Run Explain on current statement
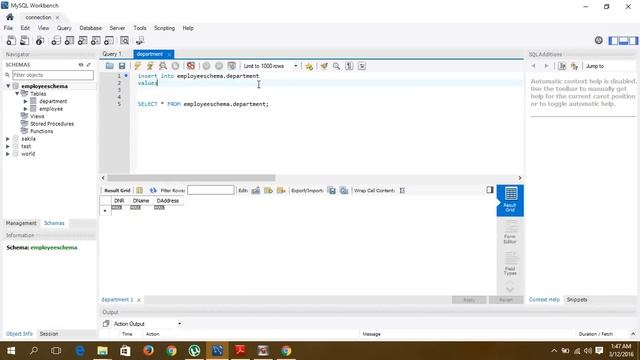Screen dimensions: 640x360 [163, 66]
